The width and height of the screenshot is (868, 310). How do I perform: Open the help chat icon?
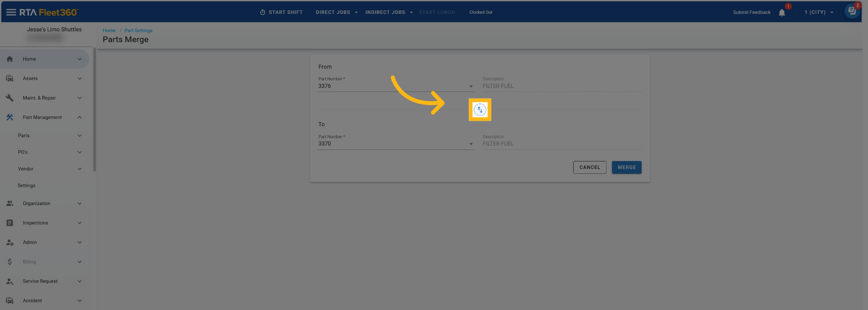[852, 11]
